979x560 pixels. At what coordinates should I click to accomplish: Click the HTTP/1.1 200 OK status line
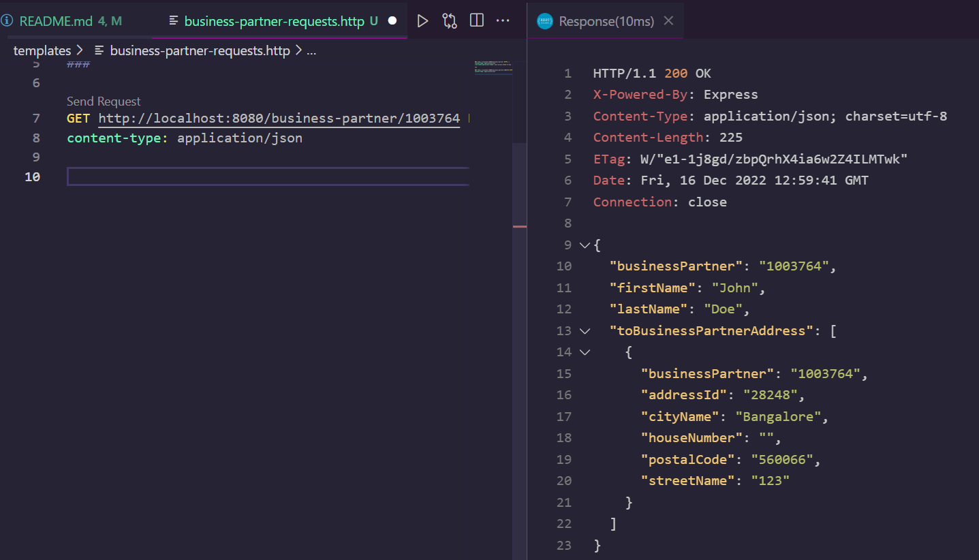(x=652, y=74)
